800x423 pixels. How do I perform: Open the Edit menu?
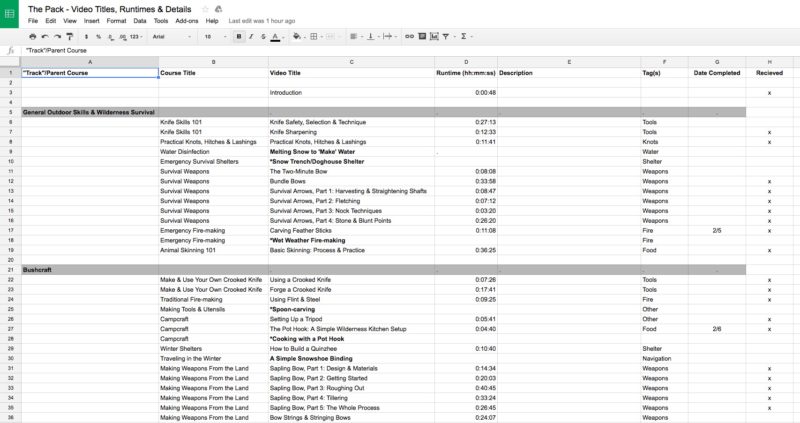click(51, 21)
